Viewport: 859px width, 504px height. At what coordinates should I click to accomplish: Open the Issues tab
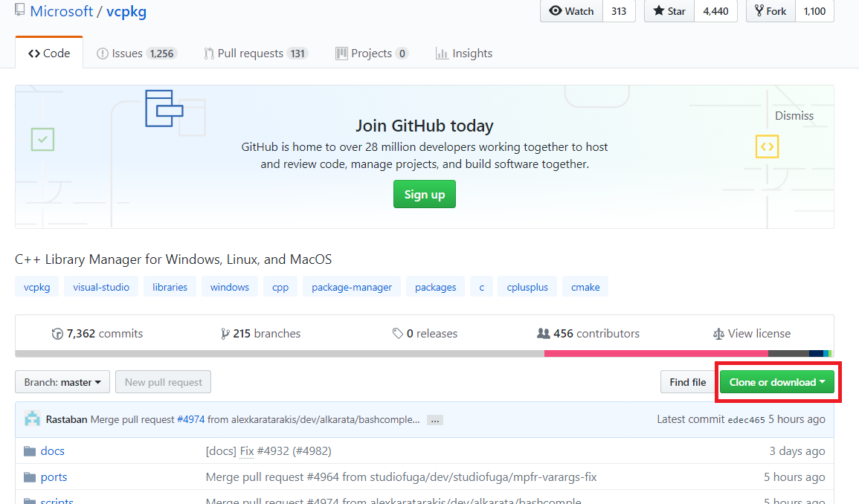tap(137, 54)
